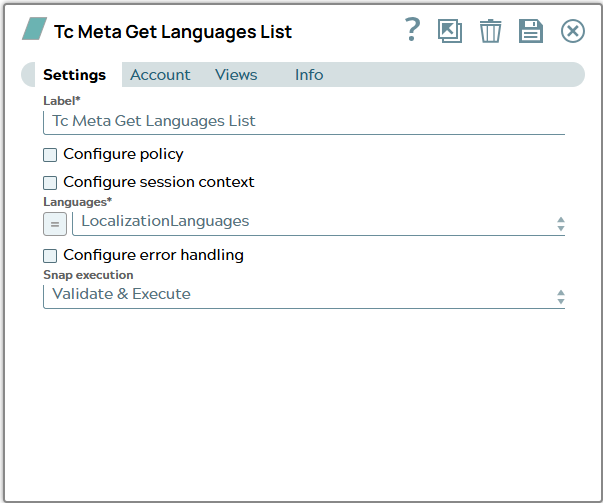Click the Configure policy label text
Image resolution: width=603 pixels, height=503 pixels.
[123, 154]
